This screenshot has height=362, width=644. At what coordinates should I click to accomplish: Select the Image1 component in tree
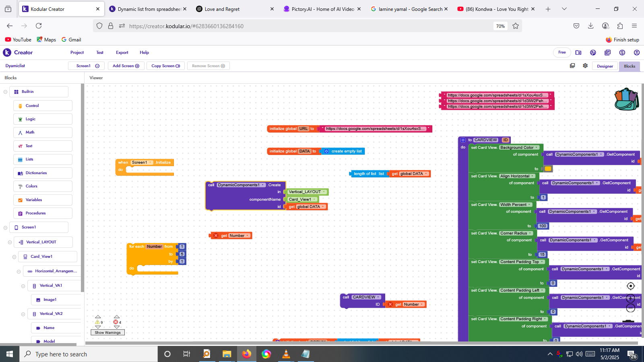(56, 300)
